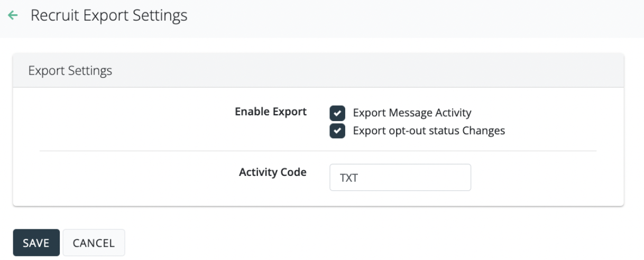The image size is (644, 260).
Task: Click the green back arrow icon
Action: 13,16
